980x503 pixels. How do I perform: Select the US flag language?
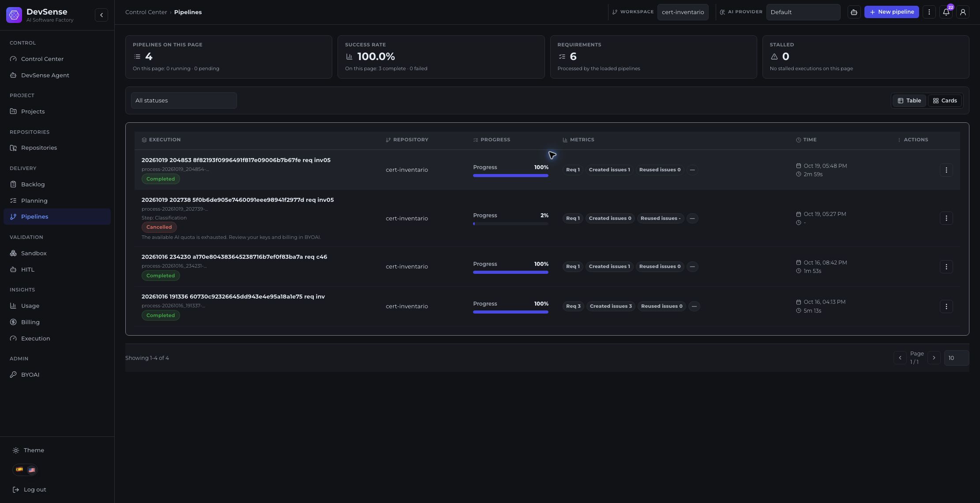click(31, 470)
